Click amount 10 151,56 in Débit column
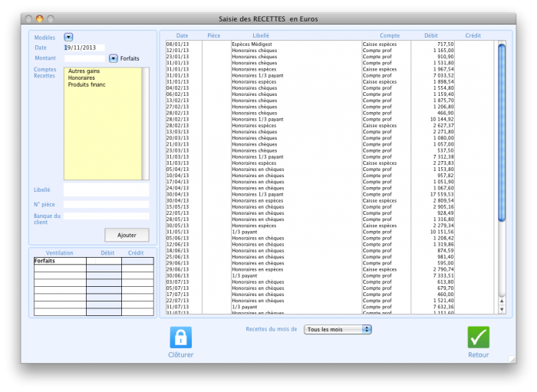Viewport: 537px width, 392px height. click(442, 232)
